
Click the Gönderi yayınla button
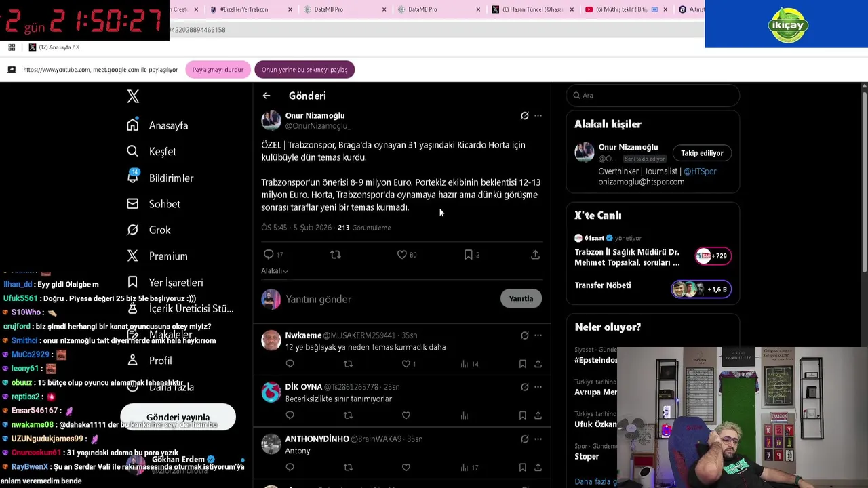tap(178, 418)
